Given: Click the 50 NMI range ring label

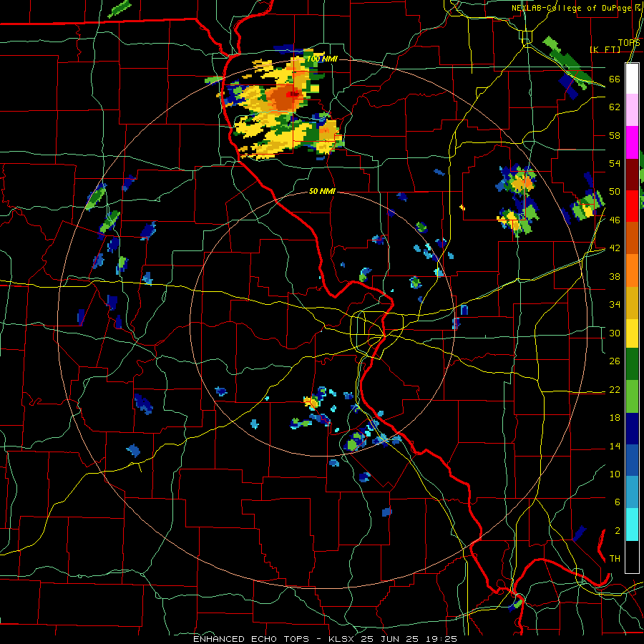Looking at the screenshot, I should tap(322, 191).
